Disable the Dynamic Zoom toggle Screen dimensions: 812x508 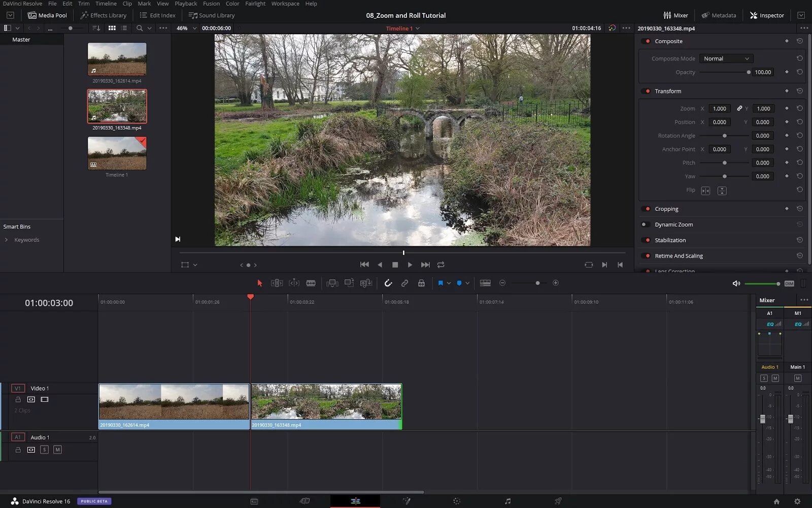click(645, 225)
